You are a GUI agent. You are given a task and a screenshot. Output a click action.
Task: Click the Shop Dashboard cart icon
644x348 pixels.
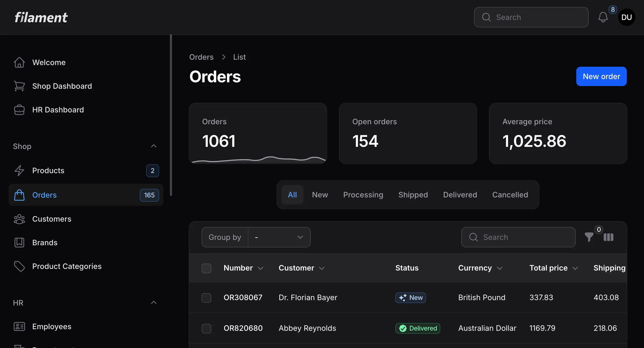coord(19,86)
